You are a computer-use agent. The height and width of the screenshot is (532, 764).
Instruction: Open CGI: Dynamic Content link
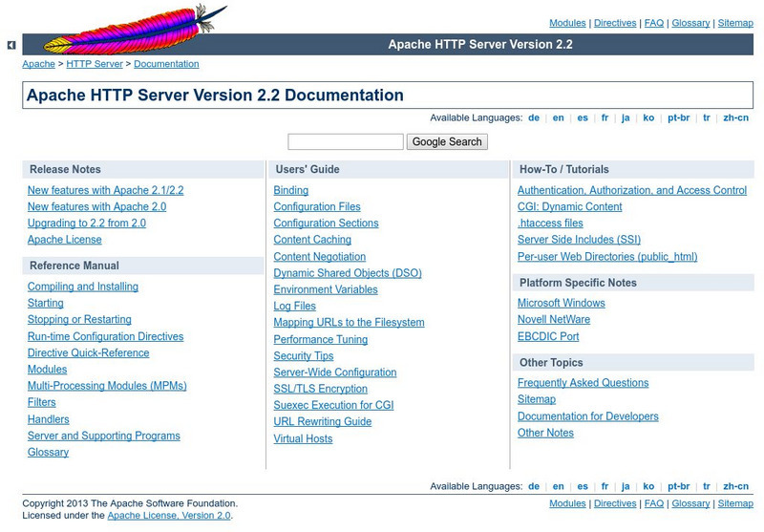click(x=569, y=207)
